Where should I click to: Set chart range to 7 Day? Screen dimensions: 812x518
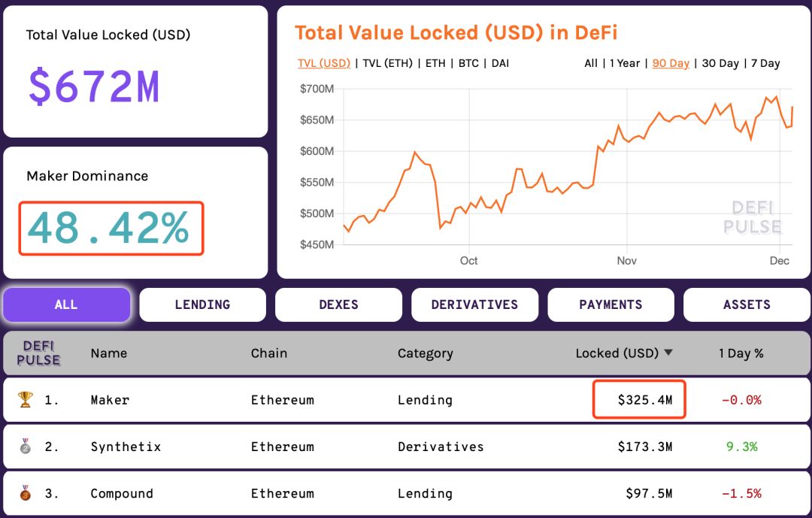coord(765,63)
